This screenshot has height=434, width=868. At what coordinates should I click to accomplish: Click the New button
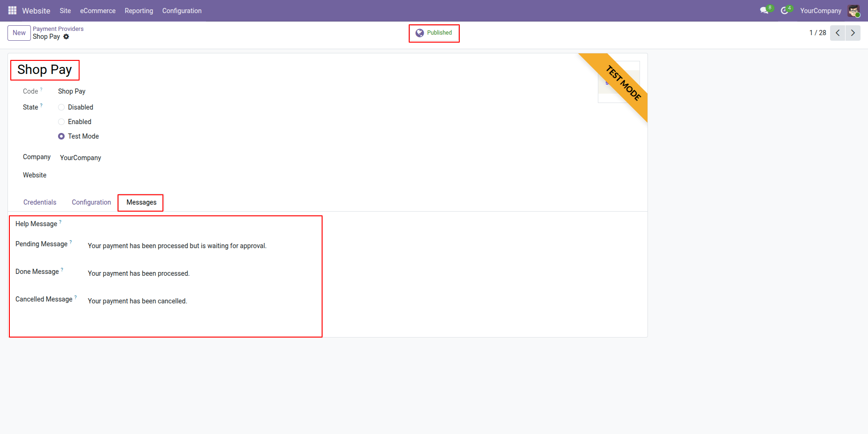click(19, 33)
